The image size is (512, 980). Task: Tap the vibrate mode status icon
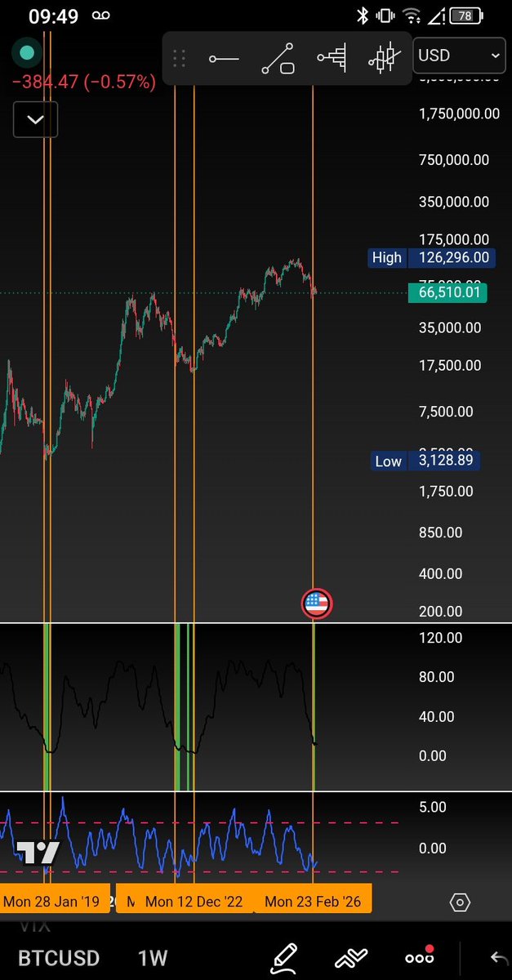point(386,16)
